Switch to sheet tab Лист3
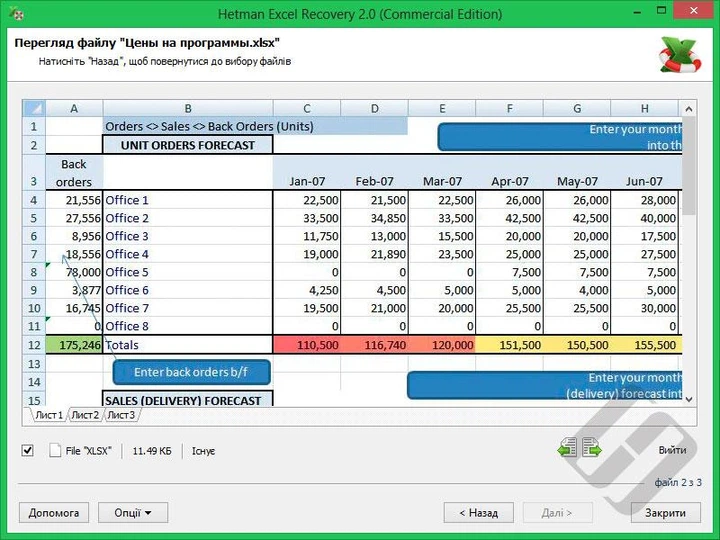720x540 pixels. pos(121,415)
